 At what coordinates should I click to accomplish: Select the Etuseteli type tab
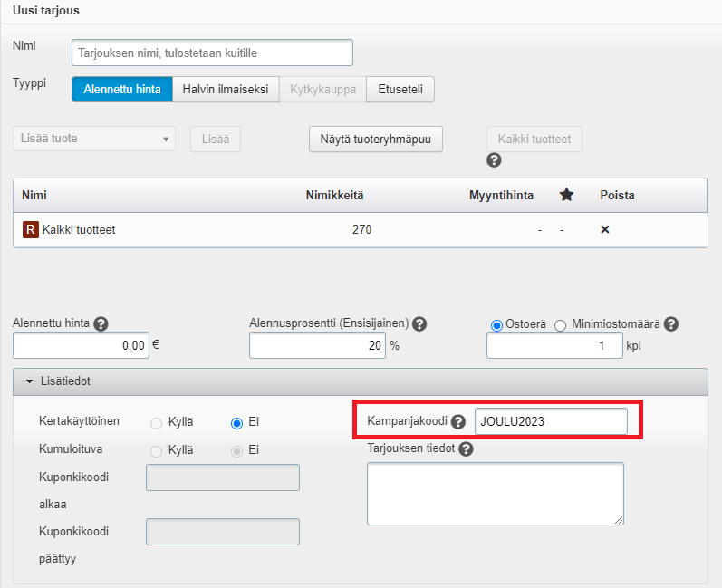click(x=400, y=89)
